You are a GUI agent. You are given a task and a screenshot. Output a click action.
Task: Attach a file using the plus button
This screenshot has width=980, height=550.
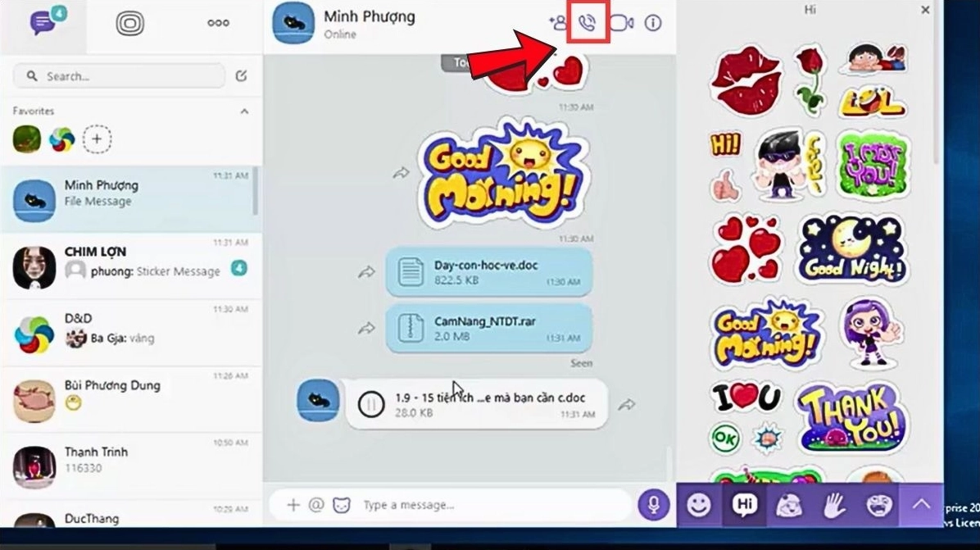click(x=291, y=505)
